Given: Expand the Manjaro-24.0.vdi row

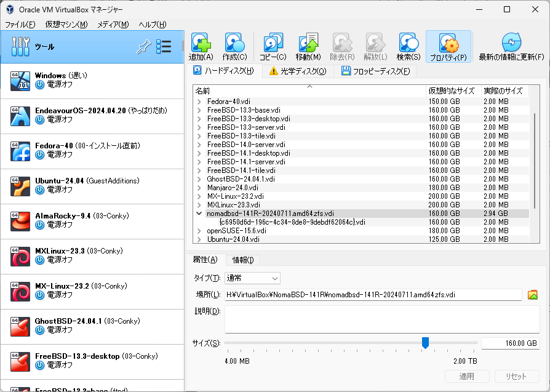Looking at the screenshot, I should click(x=199, y=188).
